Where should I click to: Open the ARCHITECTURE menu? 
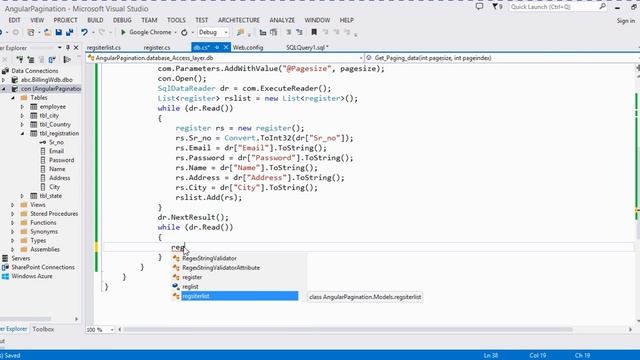[239, 20]
